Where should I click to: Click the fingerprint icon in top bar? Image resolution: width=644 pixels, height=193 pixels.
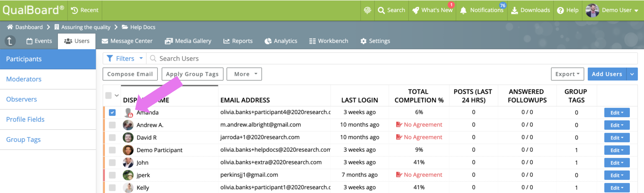tap(368, 10)
